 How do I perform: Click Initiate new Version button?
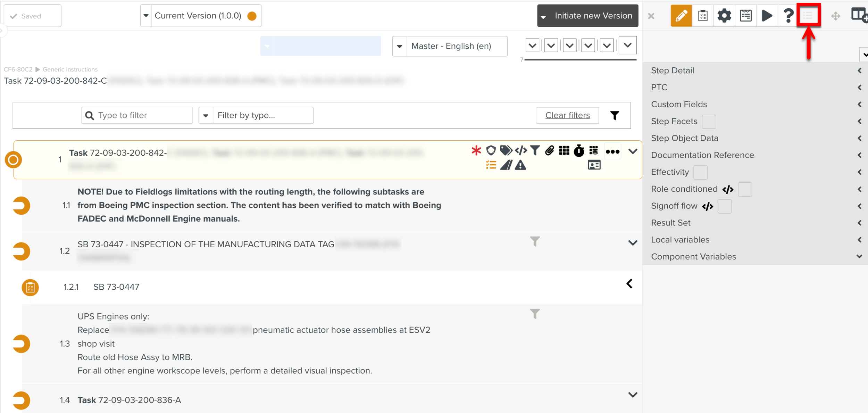coord(593,16)
